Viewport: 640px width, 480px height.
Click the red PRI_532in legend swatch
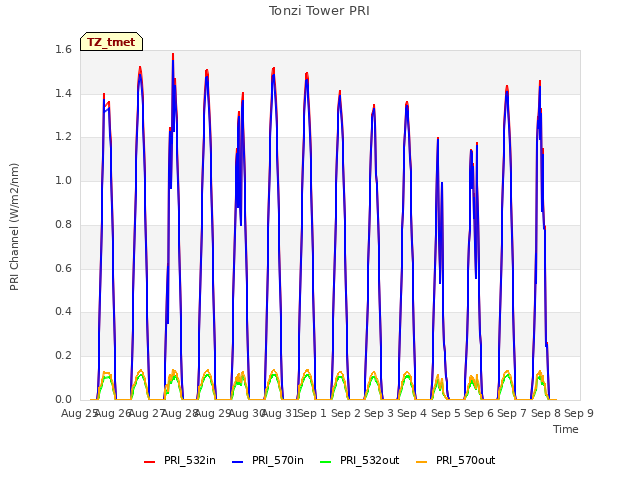149,462
